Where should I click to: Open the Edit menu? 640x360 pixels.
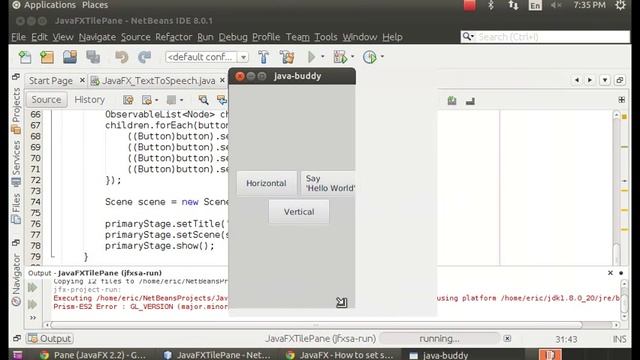click(x=39, y=37)
